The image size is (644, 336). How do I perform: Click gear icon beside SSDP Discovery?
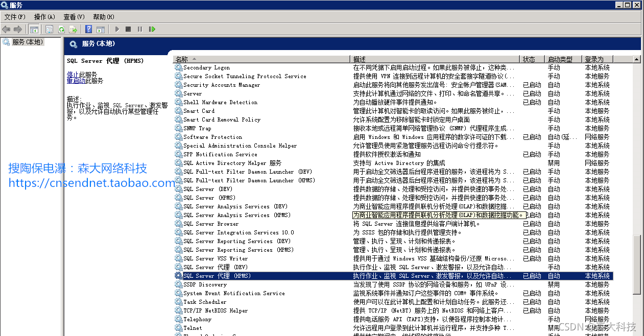tap(178, 284)
